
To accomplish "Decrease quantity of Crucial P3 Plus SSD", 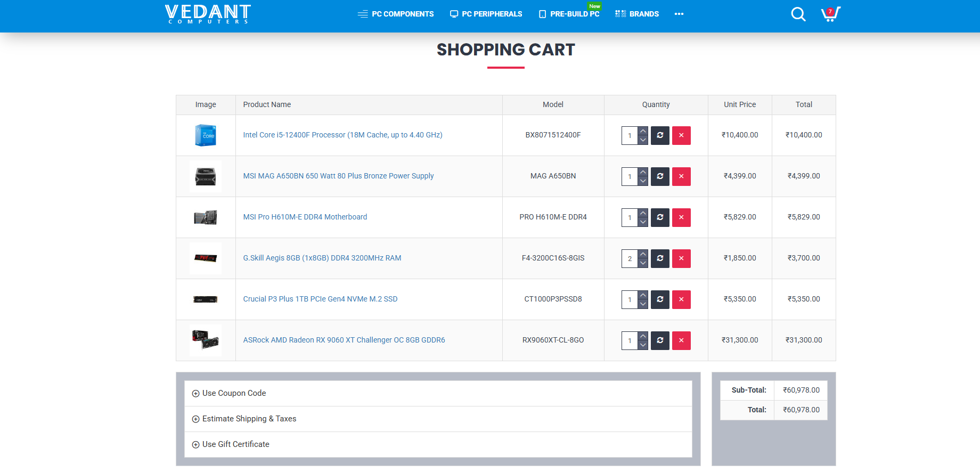I will [643, 304].
